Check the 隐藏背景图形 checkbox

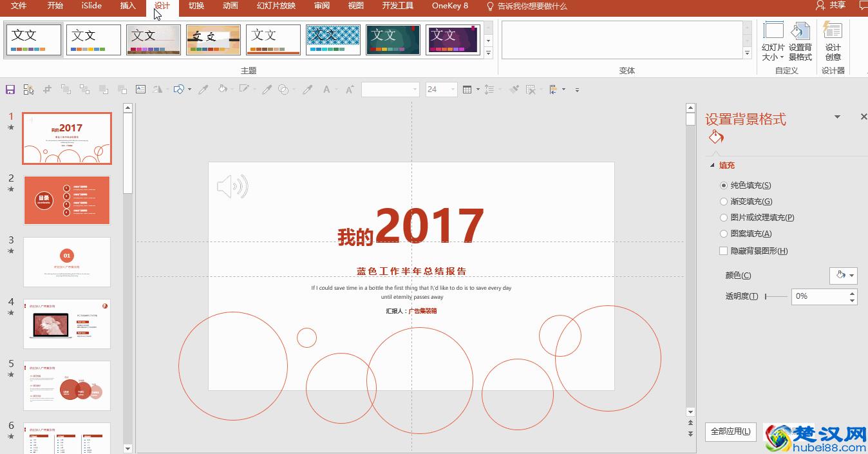pos(724,251)
